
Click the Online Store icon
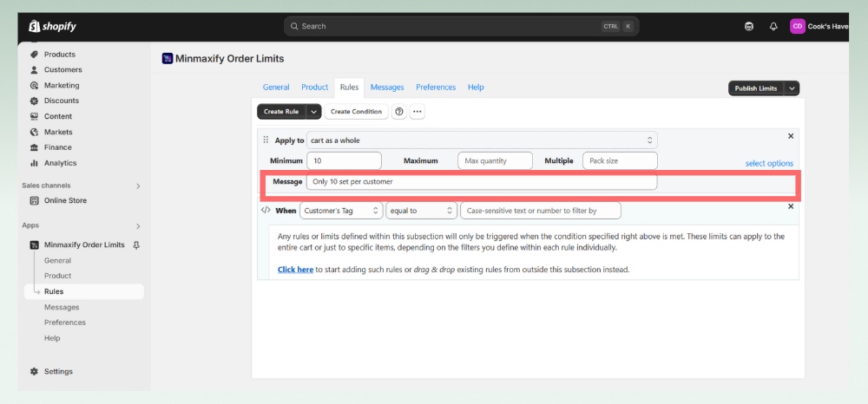pos(34,200)
